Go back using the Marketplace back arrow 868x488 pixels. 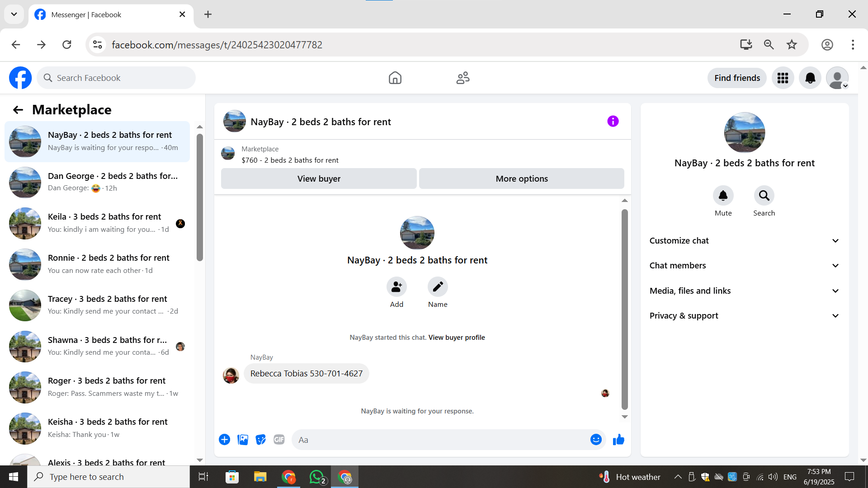18,110
